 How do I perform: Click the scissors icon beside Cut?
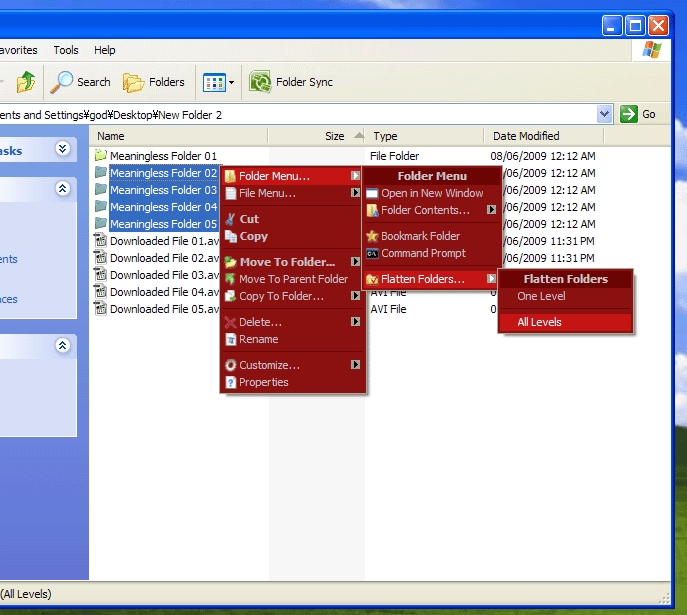click(x=230, y=219)
